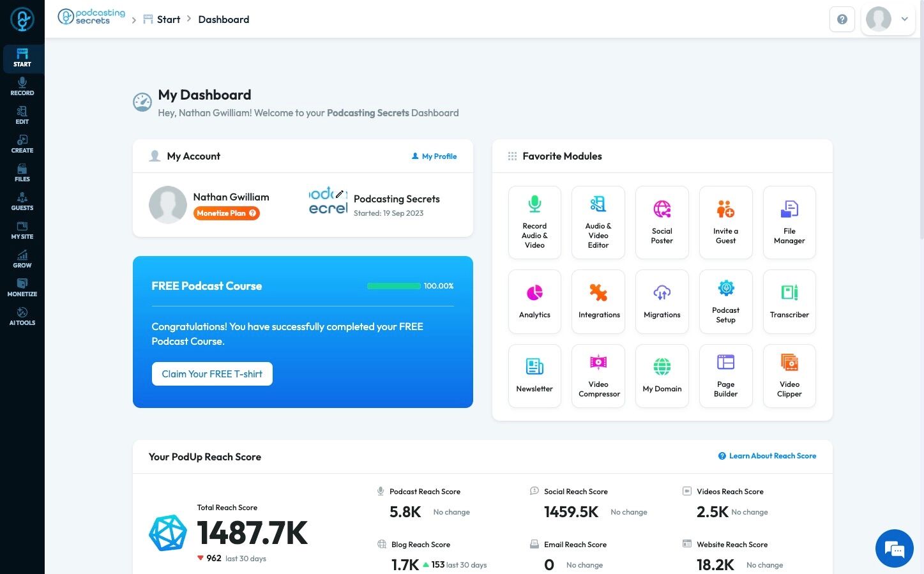Open Learn About Reach Score link

(x=767, y=456)
